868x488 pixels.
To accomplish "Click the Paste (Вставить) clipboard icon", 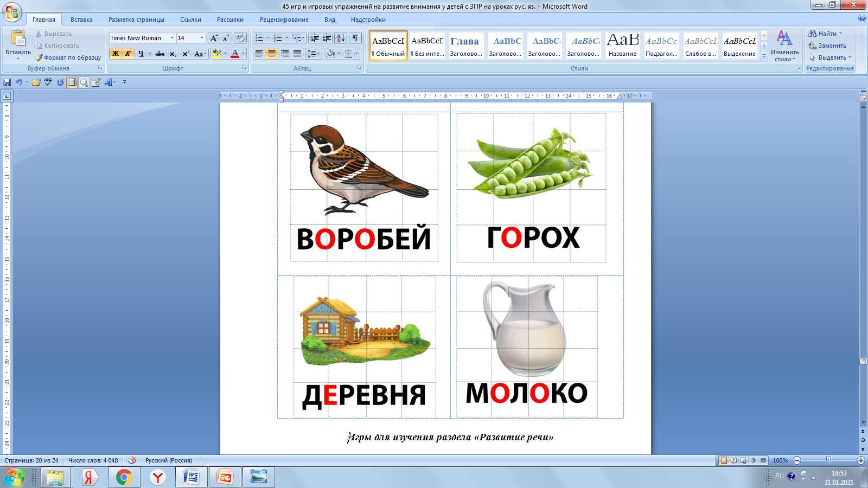I will 18,38.
